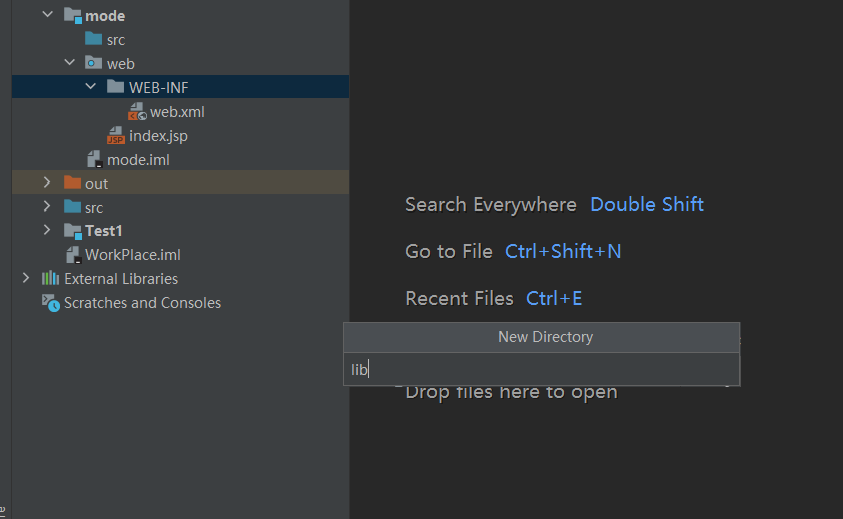
Task: Select the out folder label
Action: click(x=96, y=184)
